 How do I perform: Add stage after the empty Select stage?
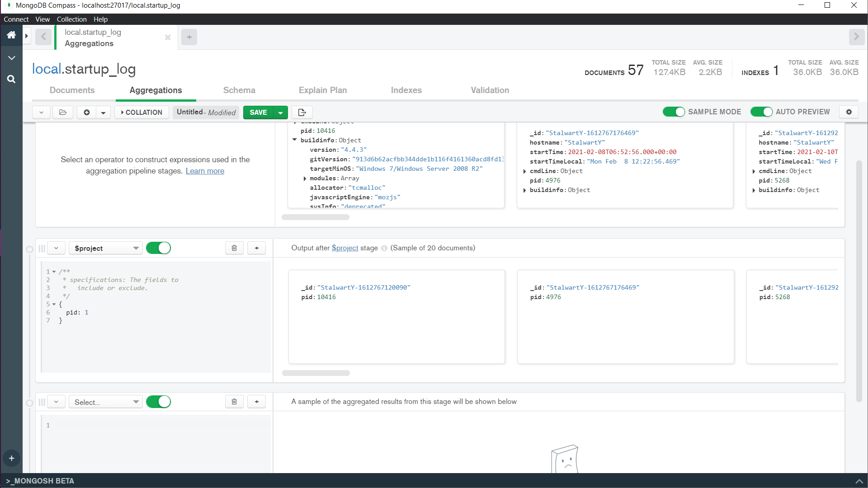pos(257,402)
